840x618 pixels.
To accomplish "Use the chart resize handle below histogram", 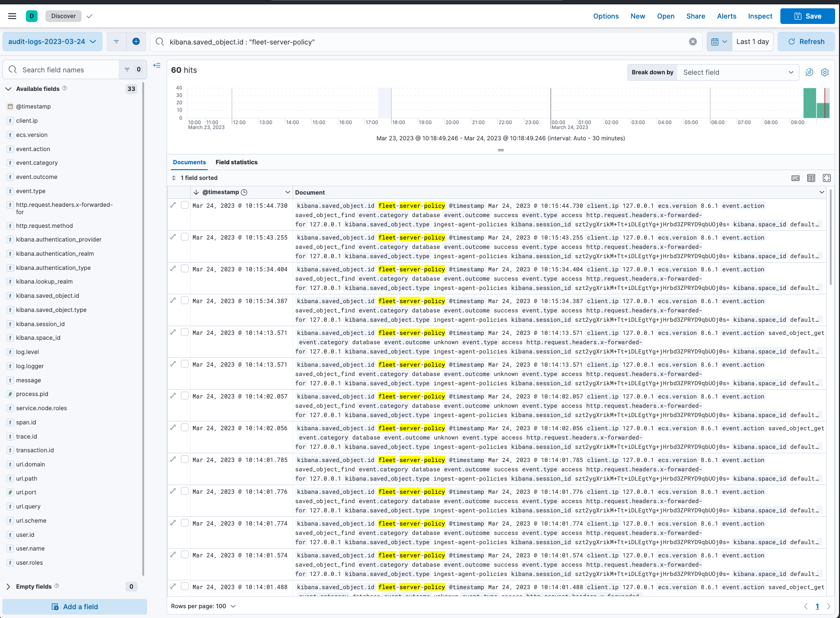I will tap(500, 150).
